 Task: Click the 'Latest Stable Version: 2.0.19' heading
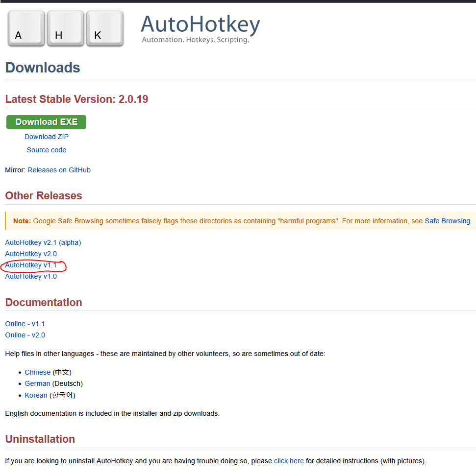tap(76, 99)
